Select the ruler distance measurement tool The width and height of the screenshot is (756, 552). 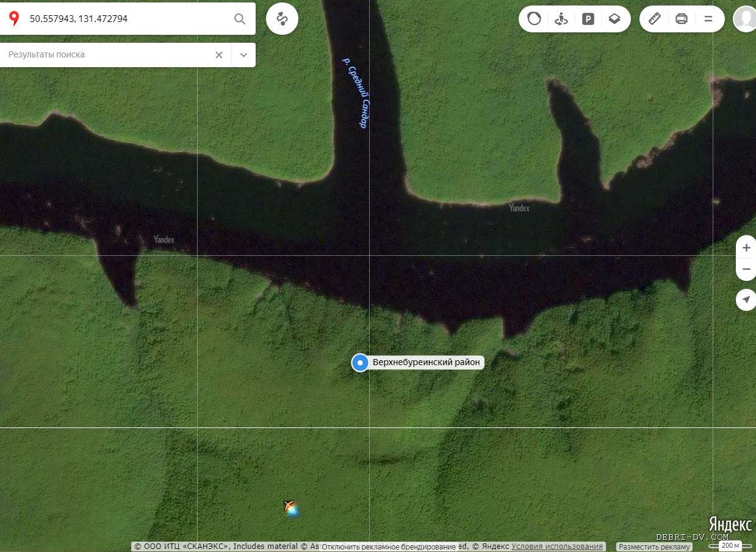655,19
